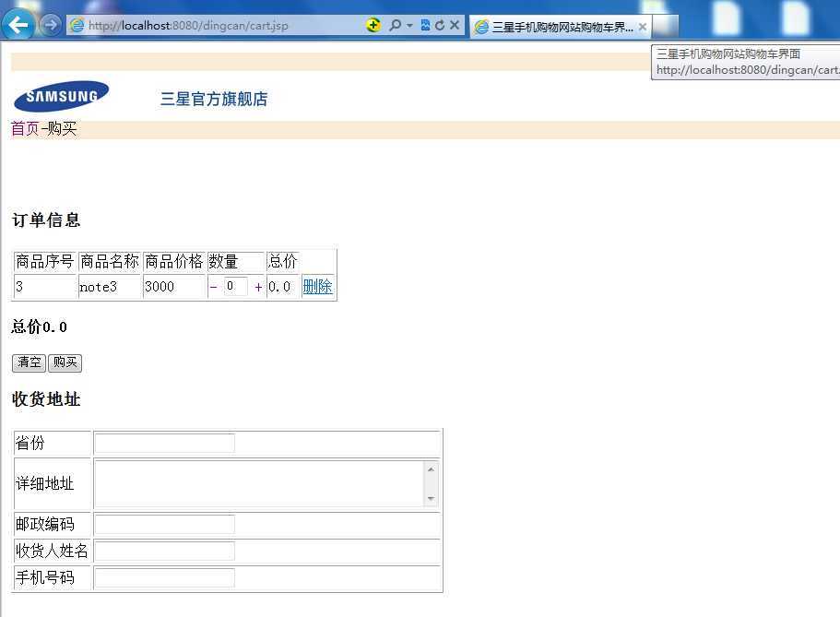Click the textarea scroll down arrow
840x617 pixels.
[x=431, y=499]
